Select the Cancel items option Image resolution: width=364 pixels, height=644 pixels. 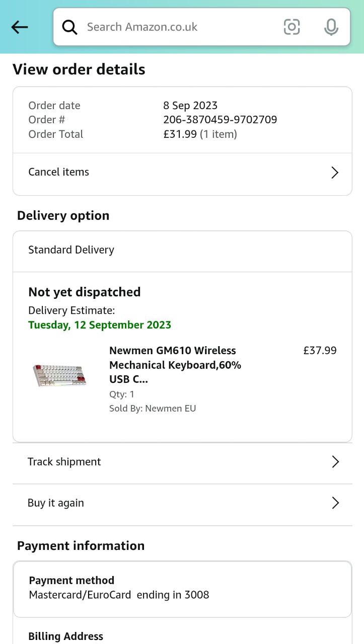pyautogui.click(x=59, y=172)
